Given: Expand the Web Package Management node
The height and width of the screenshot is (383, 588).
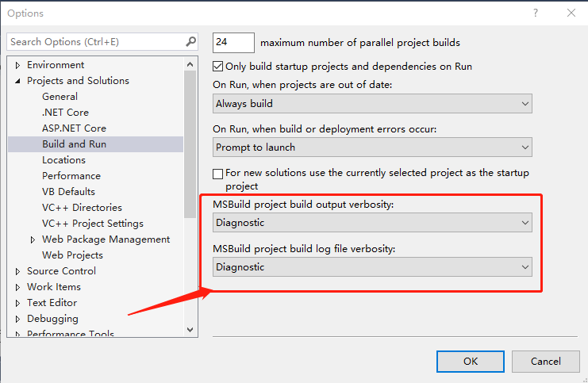Looking at the screenshot, I should 33,239.
